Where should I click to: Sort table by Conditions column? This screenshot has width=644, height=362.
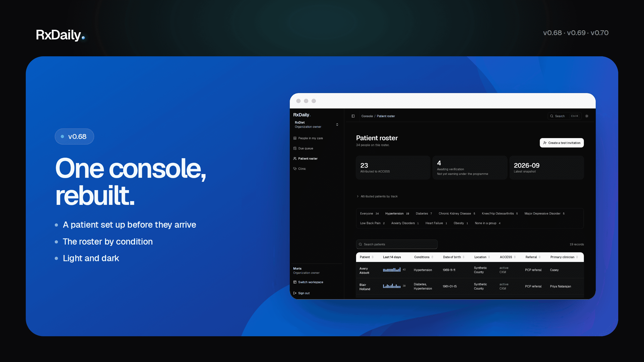click(x=424, y=257)
